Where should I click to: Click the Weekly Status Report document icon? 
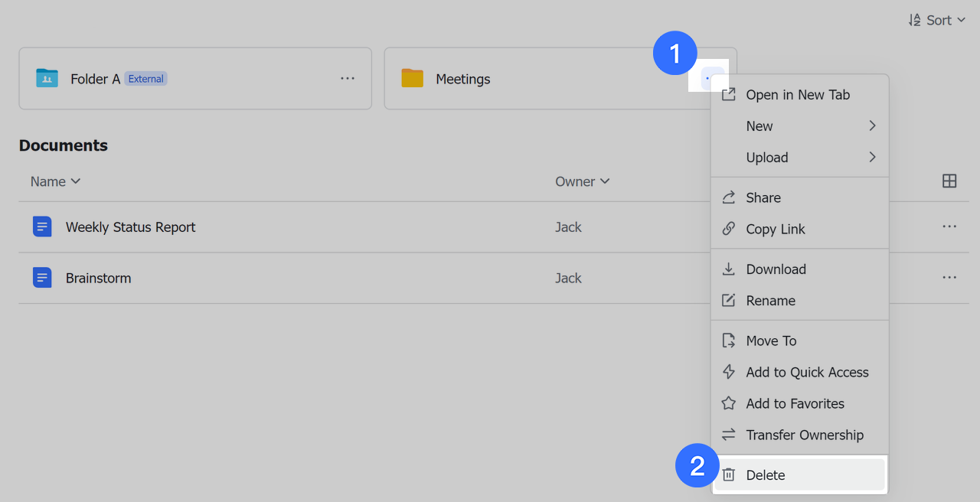(x=42, y=227)
